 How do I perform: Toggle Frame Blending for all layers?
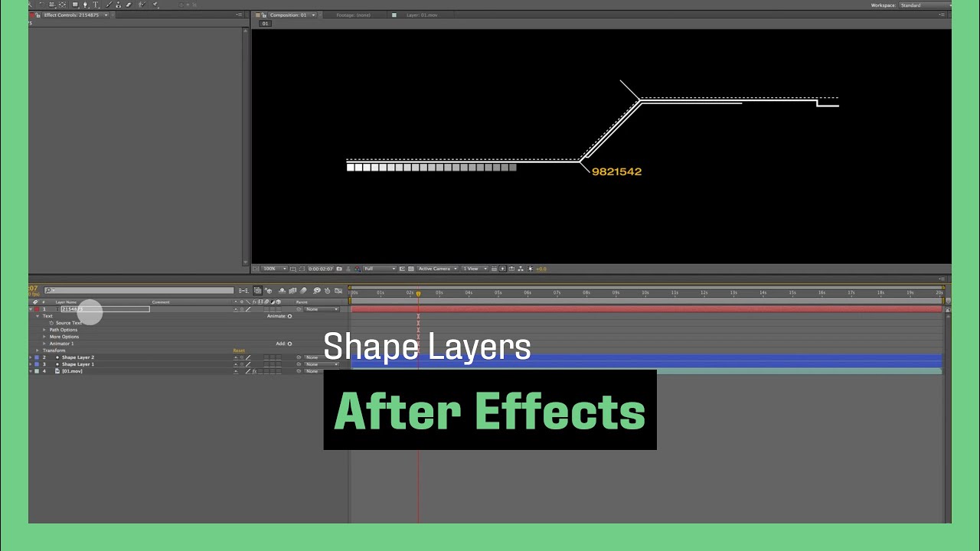coord(292,291)
